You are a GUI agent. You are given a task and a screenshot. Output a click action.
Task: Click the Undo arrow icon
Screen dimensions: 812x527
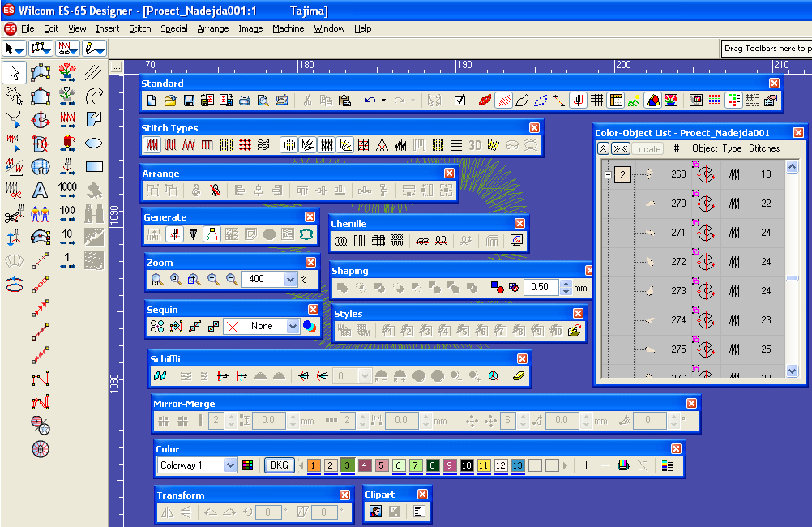(370, 101)
